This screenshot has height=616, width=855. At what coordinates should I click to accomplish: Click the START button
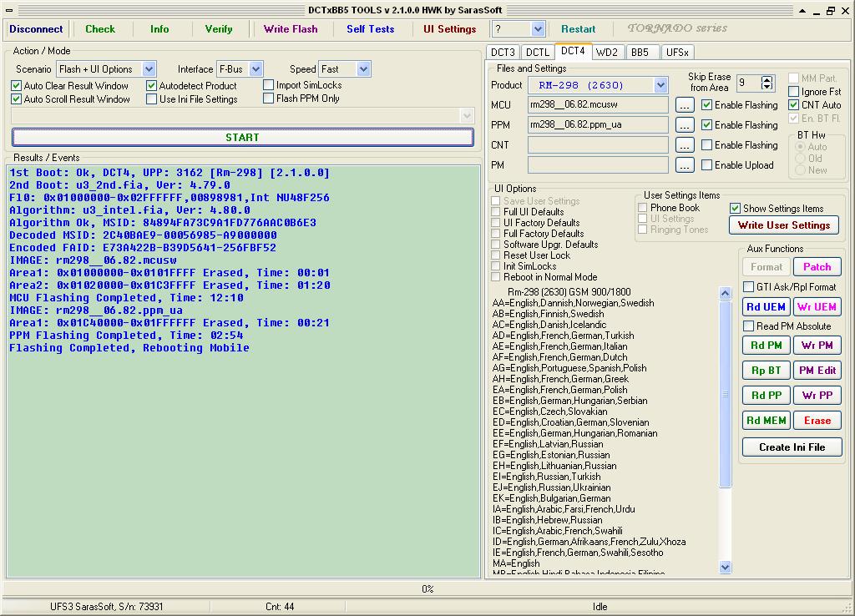click(243, 138)
